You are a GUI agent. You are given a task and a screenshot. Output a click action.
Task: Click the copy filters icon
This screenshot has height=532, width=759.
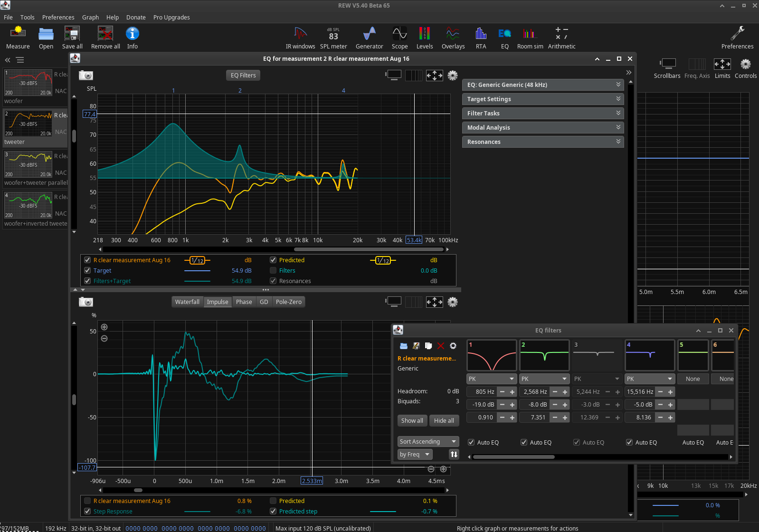click(x=428, y=346)
